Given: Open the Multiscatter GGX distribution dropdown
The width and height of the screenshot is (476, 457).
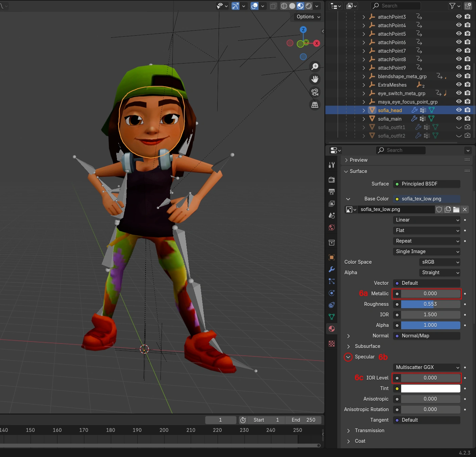Looking at the screenshot, I should click(427, 367).
